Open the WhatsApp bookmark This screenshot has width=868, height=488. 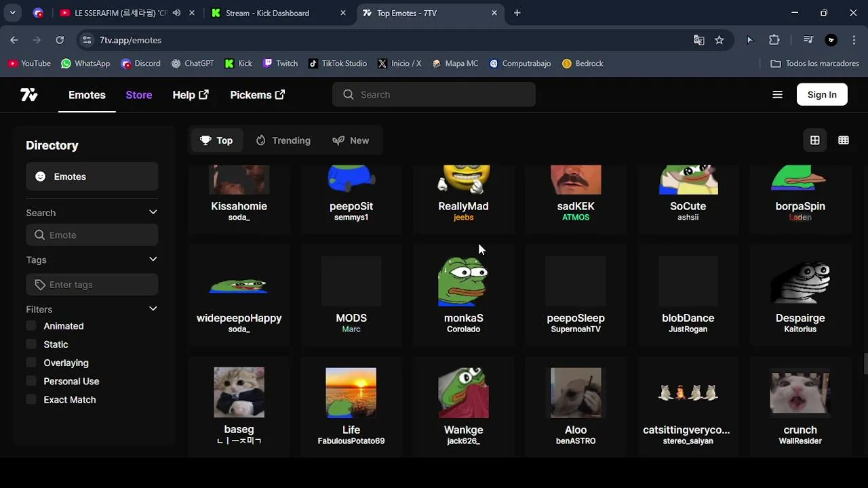pyautogui.click(x=85, y=64)
